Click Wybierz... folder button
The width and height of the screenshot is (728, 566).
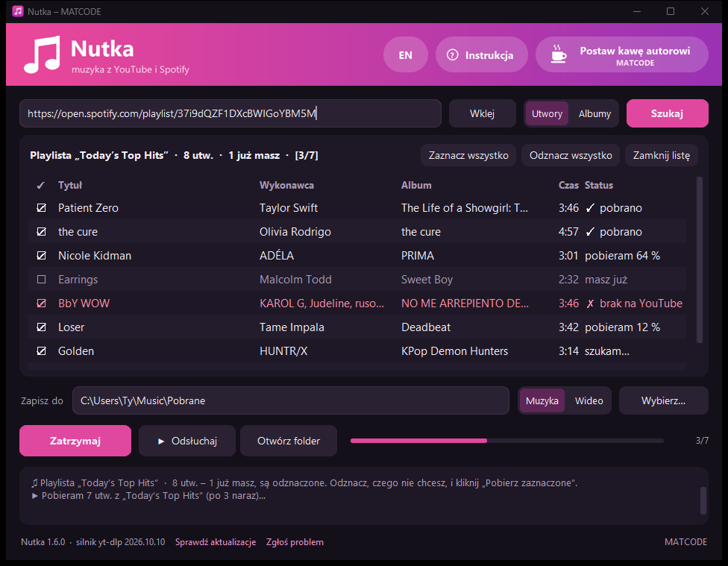tap(663, 400)
